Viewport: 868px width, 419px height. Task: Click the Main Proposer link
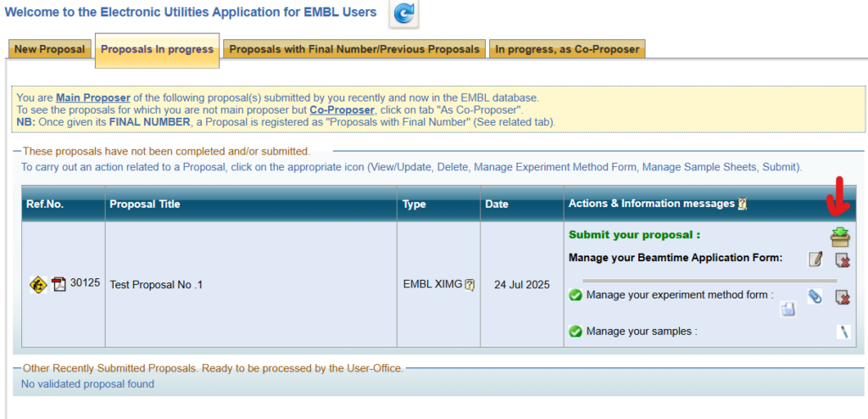click(93, 98)
